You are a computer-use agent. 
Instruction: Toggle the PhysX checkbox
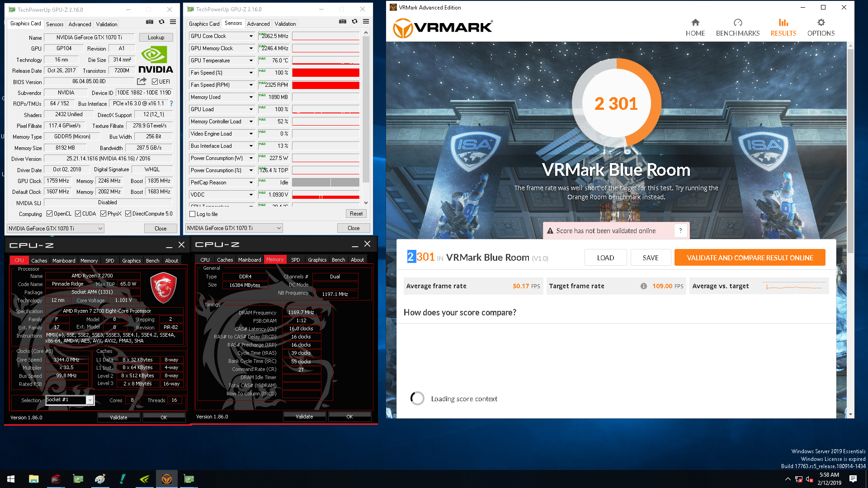click(104, 214)
